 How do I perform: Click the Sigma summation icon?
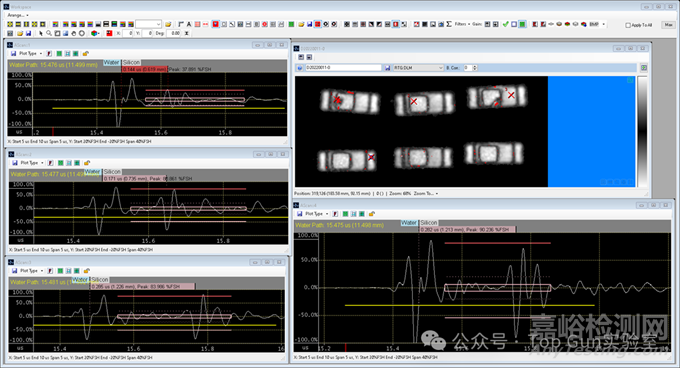coord(449,24)
